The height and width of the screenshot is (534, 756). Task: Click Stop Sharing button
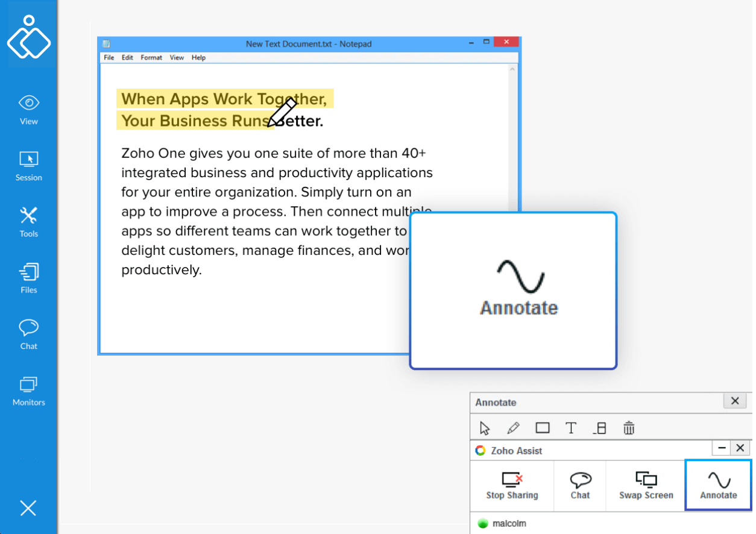click(x=512, y=486)
